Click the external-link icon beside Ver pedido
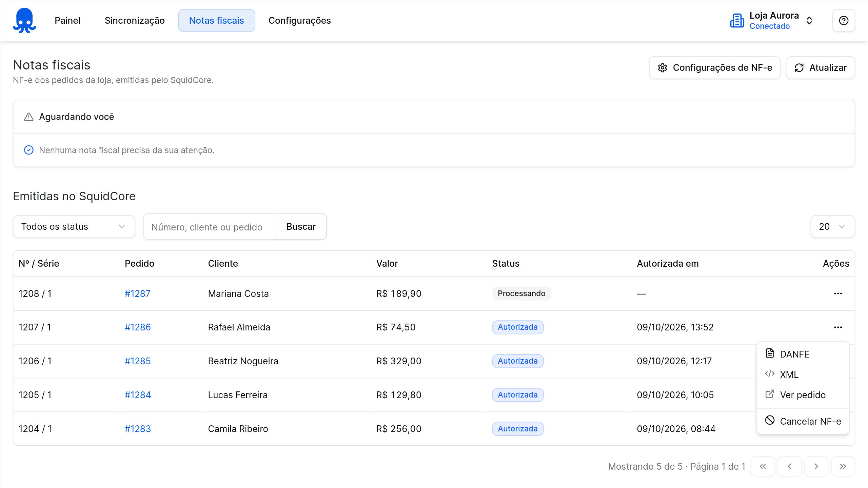The width and height of the screenshot is (868, 488). tap(770, 394)
